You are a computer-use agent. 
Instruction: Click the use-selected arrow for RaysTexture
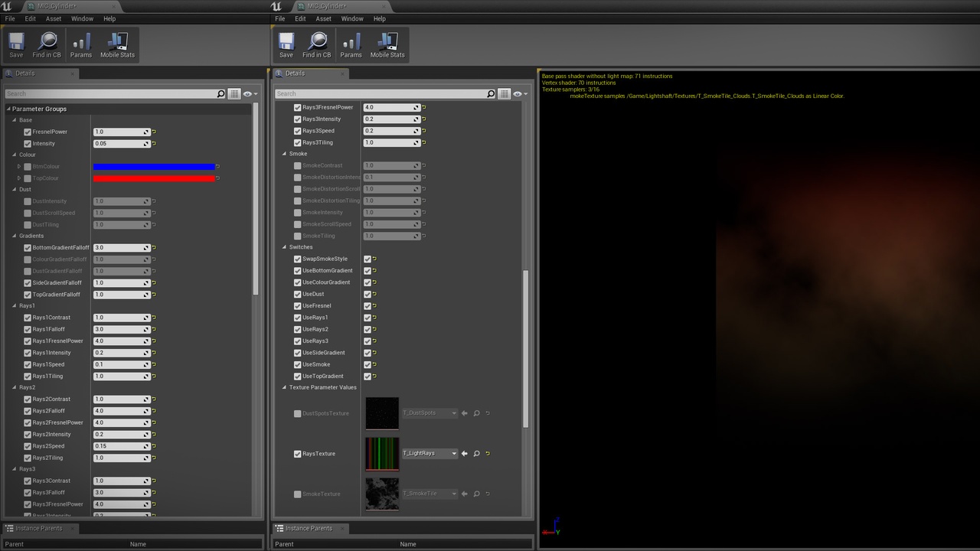[x=465, y=454]
